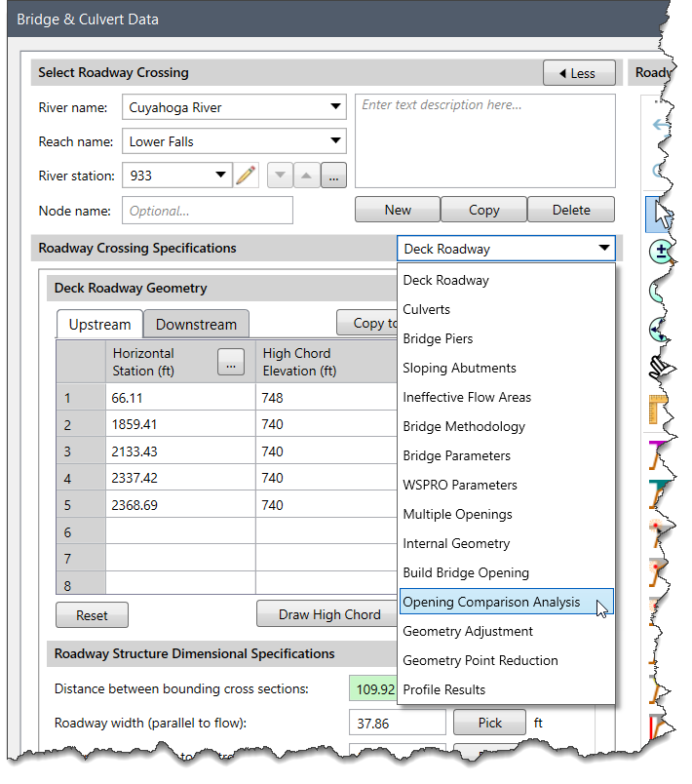Open ellipsis button beside river station arrows
Viewport: 692px width, 784px height.
coord(333,176)
